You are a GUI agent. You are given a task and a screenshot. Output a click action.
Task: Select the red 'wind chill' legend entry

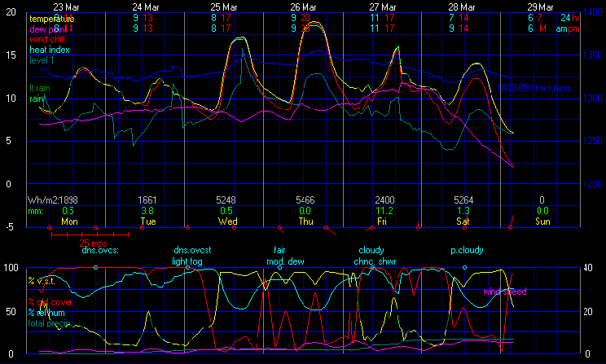point(47,39)
